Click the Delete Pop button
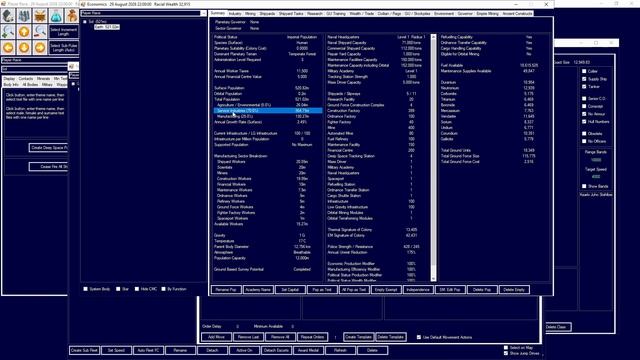Viewport: 640px width, 360px height. [482, 290]
